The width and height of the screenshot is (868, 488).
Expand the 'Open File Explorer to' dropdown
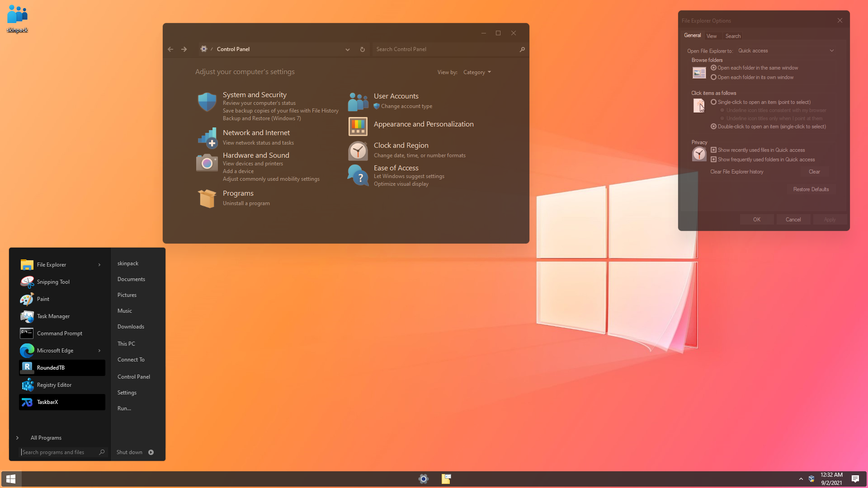pos(787,51)
